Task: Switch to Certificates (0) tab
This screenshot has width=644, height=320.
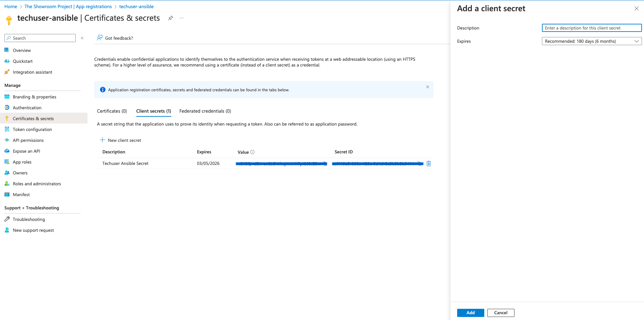Action: click(112, 111)
